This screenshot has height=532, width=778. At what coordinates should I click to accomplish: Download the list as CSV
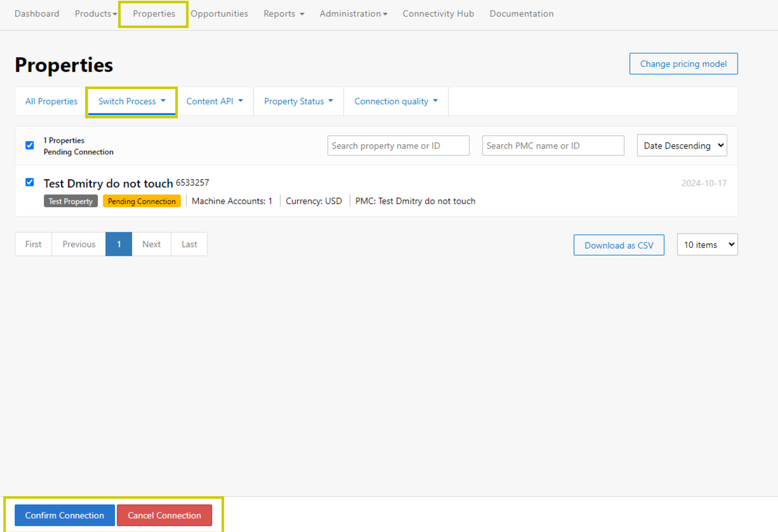(x=619, y=245)
